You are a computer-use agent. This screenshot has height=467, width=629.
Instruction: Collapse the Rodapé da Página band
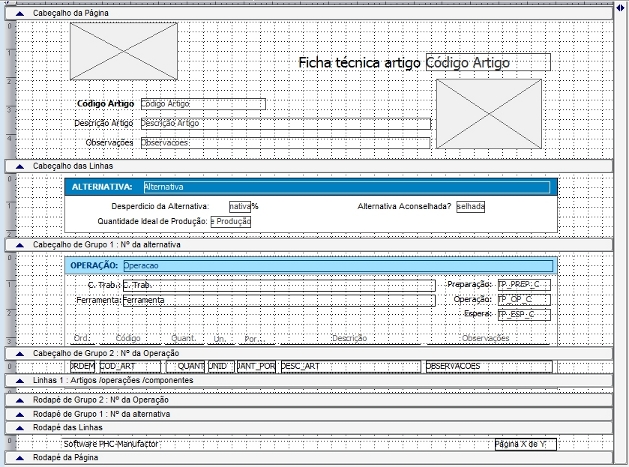[20, 458]
